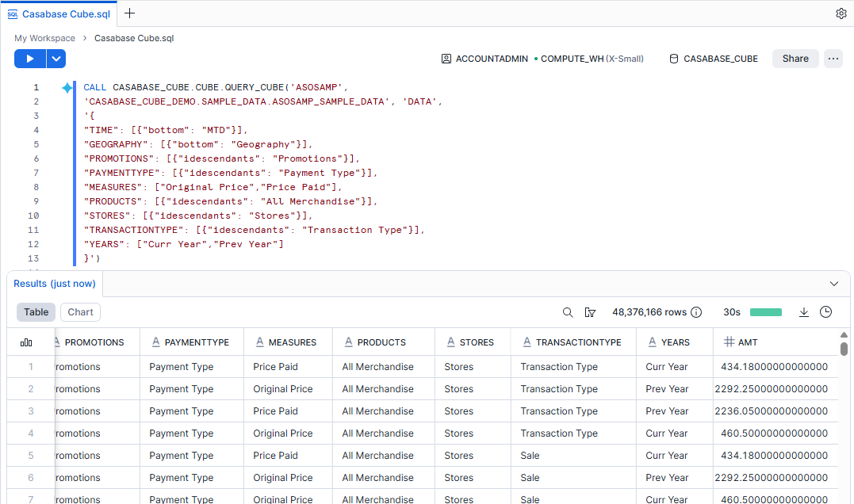Viewport: 854px width, 504px height.
Task: Download results with the download icon
Action: 804,312
